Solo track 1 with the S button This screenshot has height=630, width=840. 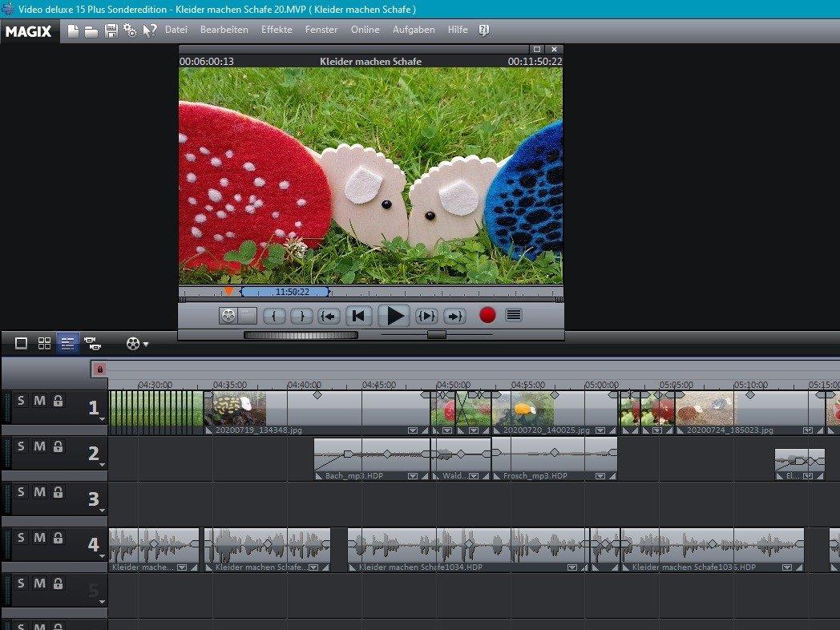click(21, 401)
